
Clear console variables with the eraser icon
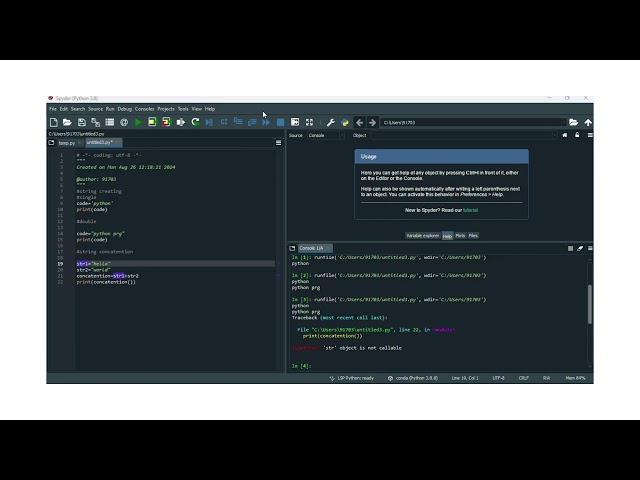(x=580, y=248)
